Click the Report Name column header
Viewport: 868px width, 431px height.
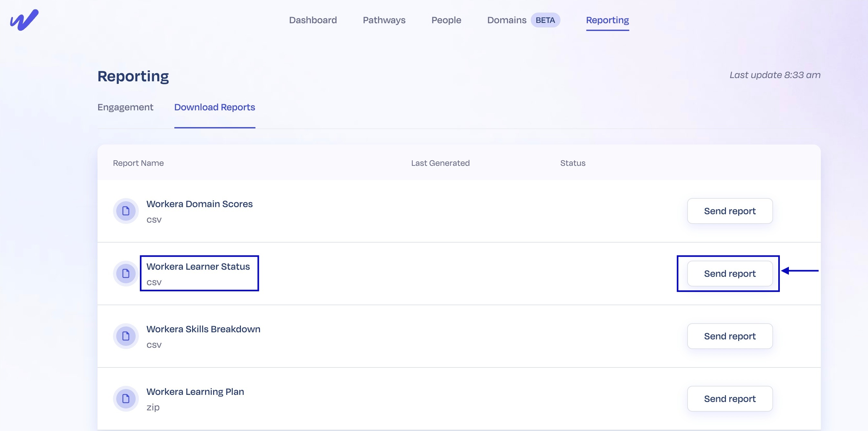(138, 163)
